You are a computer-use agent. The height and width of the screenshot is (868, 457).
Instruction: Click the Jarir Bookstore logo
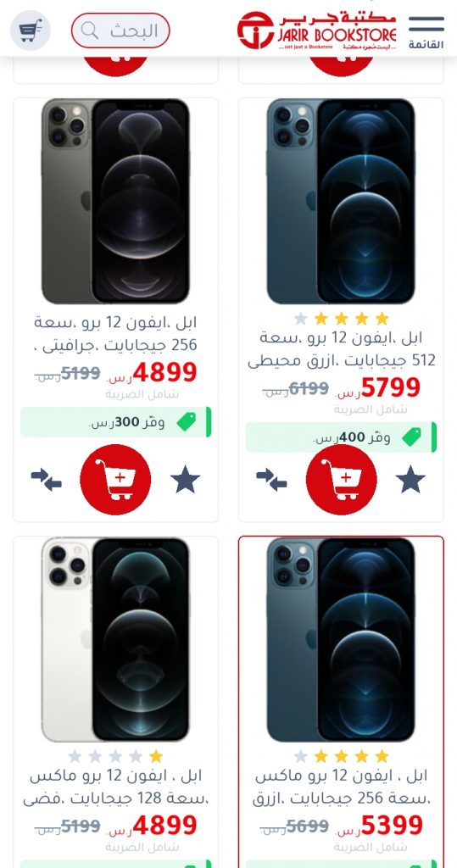317,31
